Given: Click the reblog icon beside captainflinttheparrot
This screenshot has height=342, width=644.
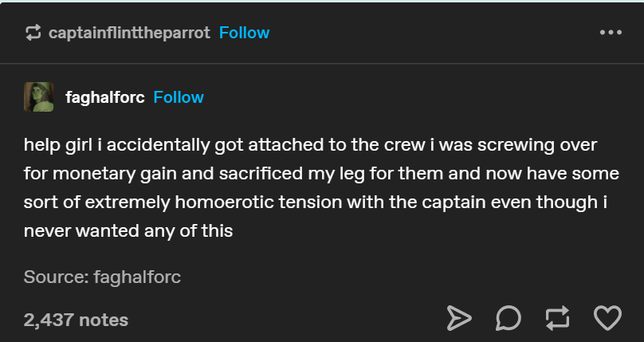Looking at the screenshot, I should (33, 33).
